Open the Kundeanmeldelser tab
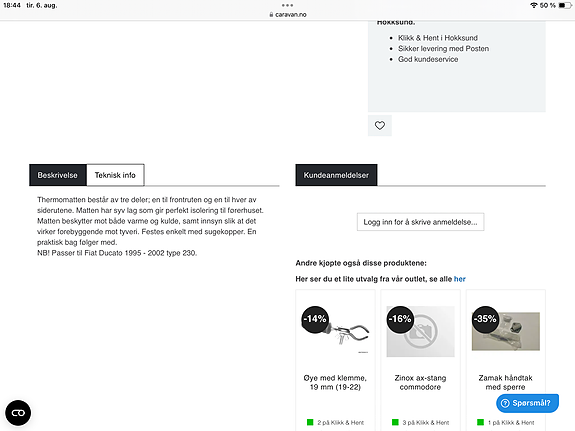575x431 pixels. click(336, 175)
